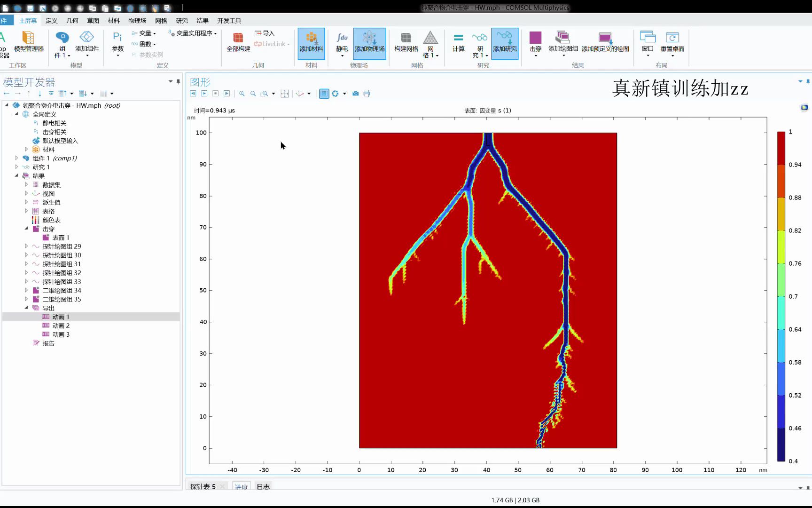This screenshot has width=812, height=508.
Task: Collapse the 导出 tree node
Action: [26, 308]
